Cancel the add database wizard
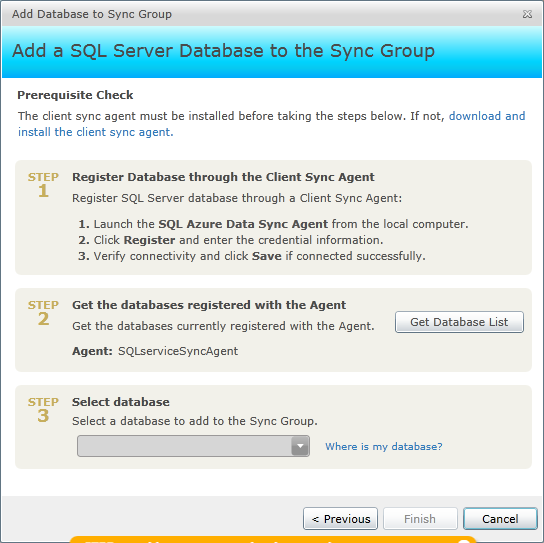 500,519
